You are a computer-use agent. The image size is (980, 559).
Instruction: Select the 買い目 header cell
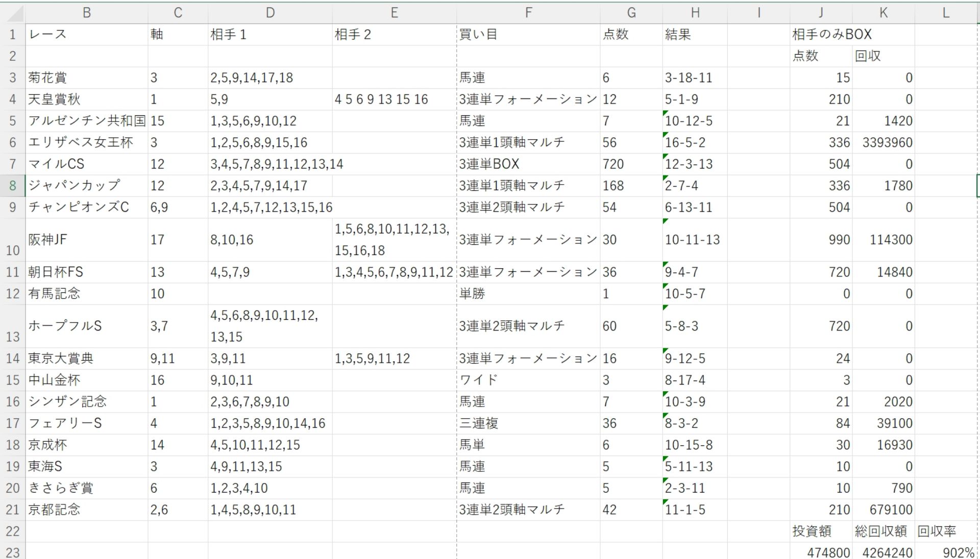pos(478,35)
